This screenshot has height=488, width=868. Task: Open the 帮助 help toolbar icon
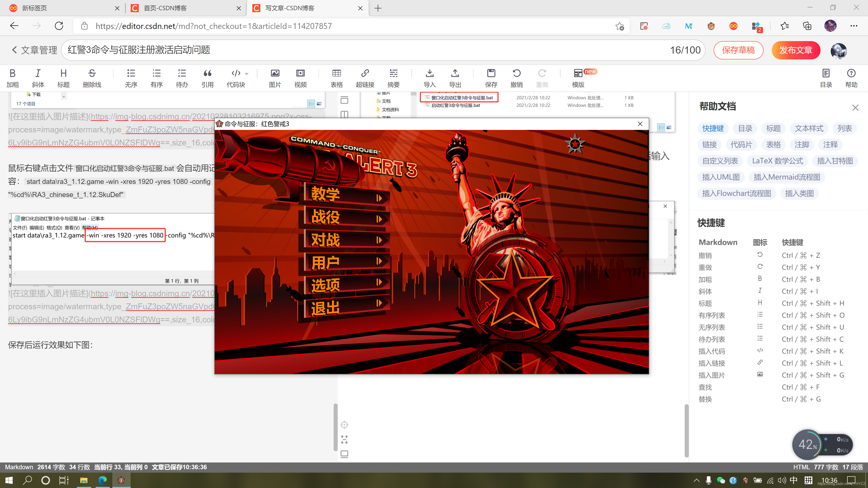851,78
